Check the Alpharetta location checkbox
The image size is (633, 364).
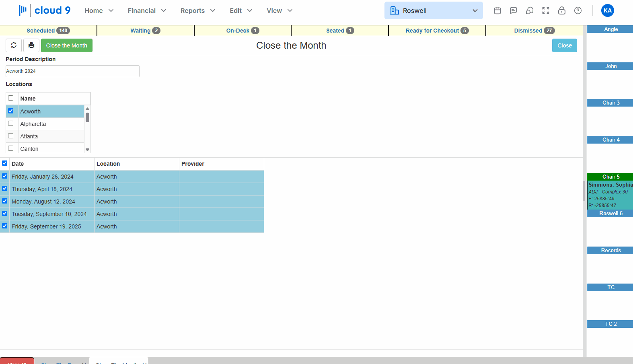click(x=11, y=123)
